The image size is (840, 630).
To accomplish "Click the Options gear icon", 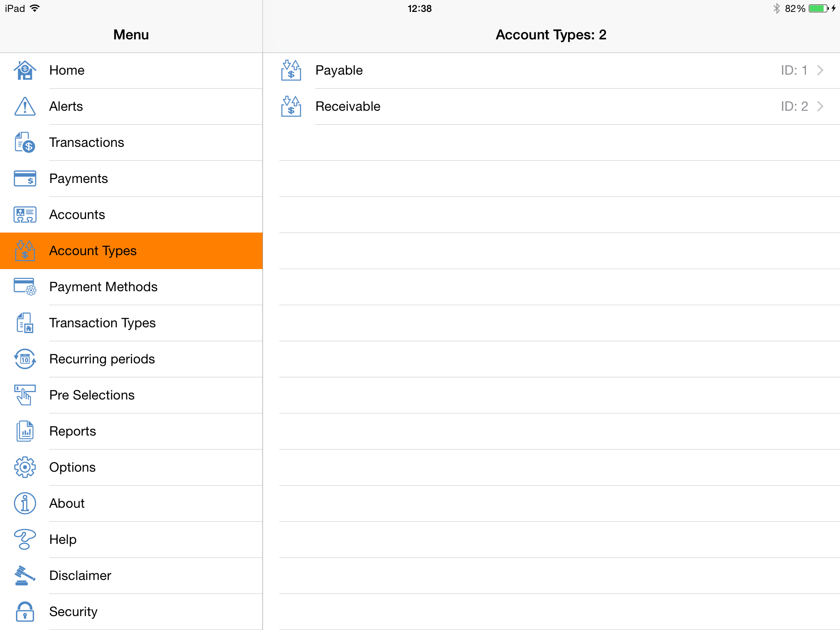I will point(25,468).
